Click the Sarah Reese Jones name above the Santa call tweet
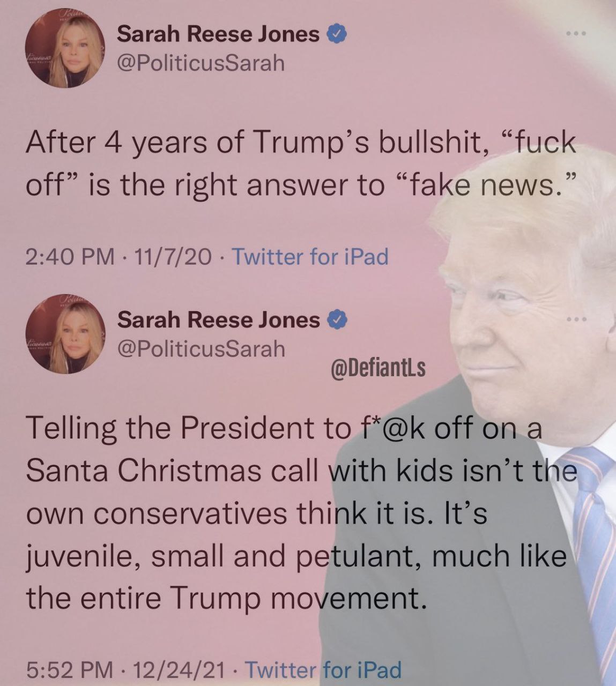 pyautogui.click(x=218, y=320)
